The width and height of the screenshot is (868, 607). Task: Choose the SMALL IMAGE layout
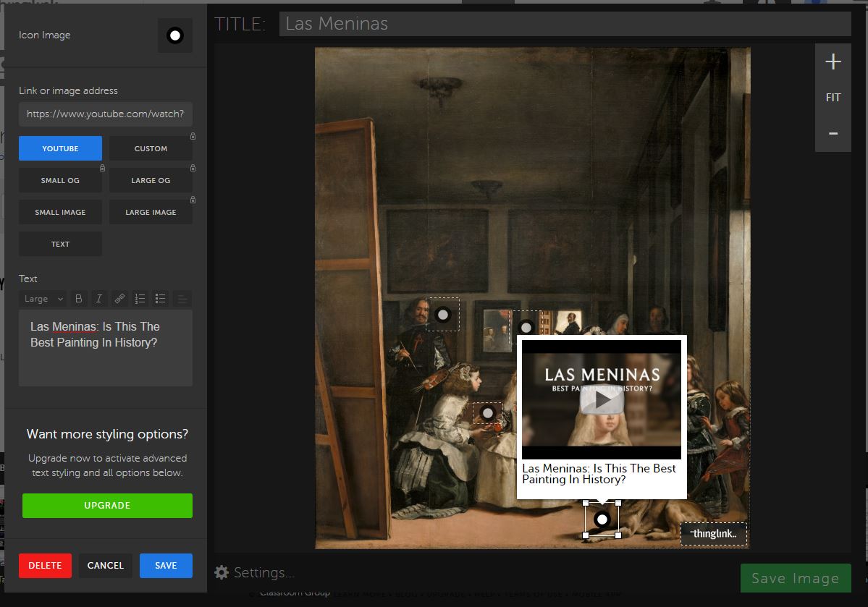(x=60, y=212)
